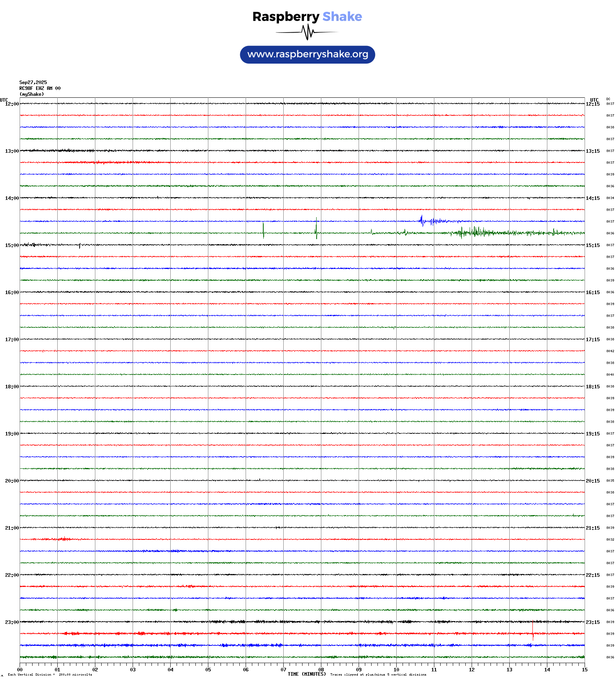Open the www.raspberryshake.org link button
This screenshot has width=616, height=680.
point(307,55)
